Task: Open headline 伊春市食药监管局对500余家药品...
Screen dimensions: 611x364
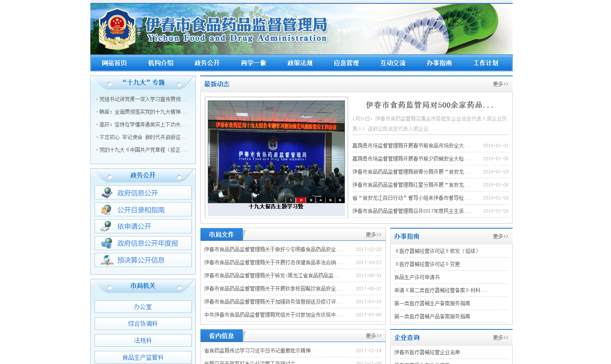Action: coord(430,105)
